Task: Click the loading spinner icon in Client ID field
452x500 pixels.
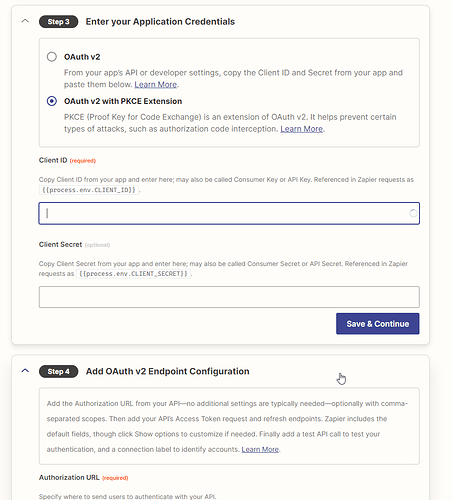Action: click(413, 213)
